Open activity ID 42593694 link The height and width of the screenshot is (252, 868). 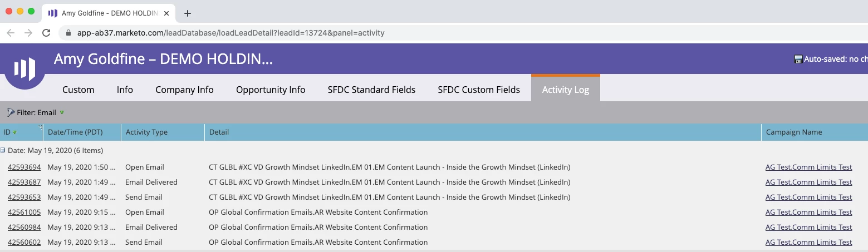[24, 167]
